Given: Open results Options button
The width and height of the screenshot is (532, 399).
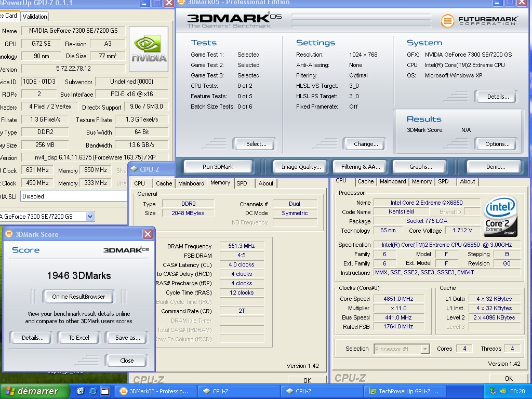Looking at the screenshot, I should click(x=497, y=144).
